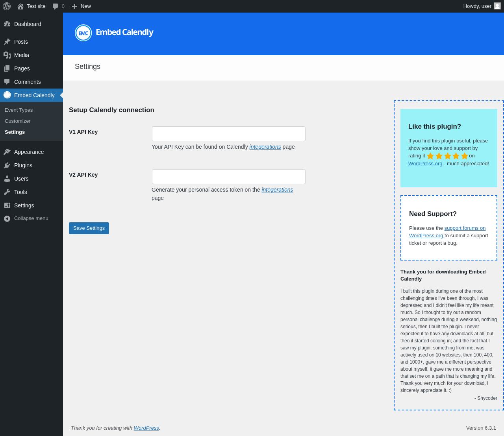Select the Settings submenu under Embed Calendly
504x436 pixels.
pos(15,132)
